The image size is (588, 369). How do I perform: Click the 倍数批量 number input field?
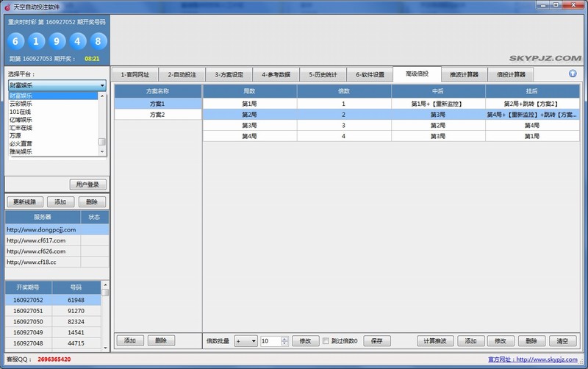270,341
